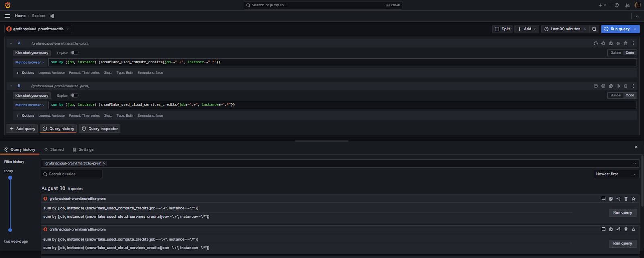Click the Add query button
The width and height of the screenshot is (644, 258).
point(23,129)
